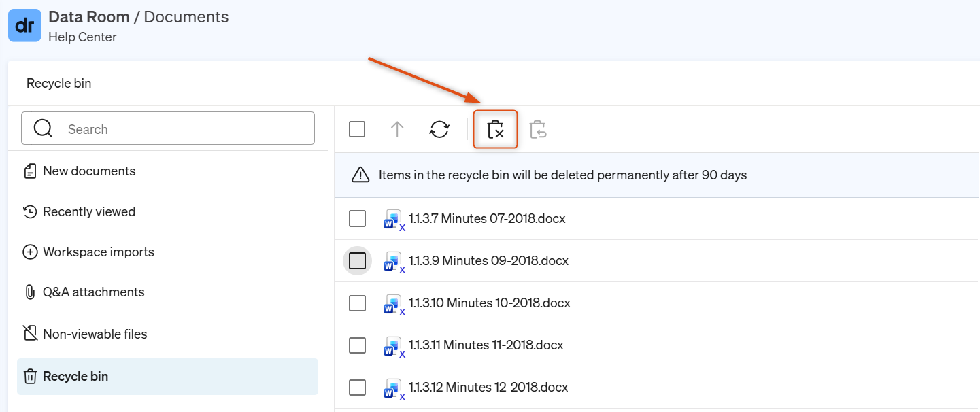Select Recycle bin in sidebar

pyautogui.click(x=167, y=377)
